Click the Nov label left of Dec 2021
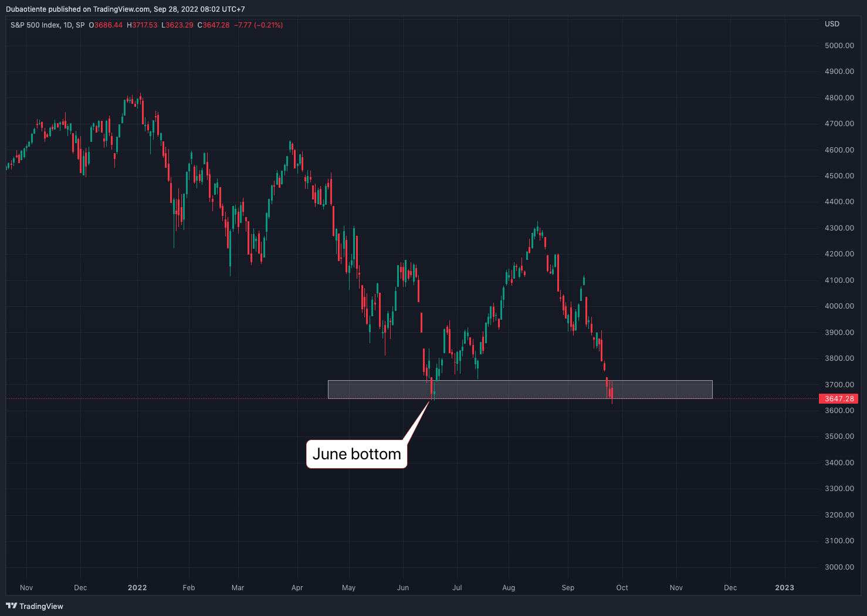 click(26, 588)
